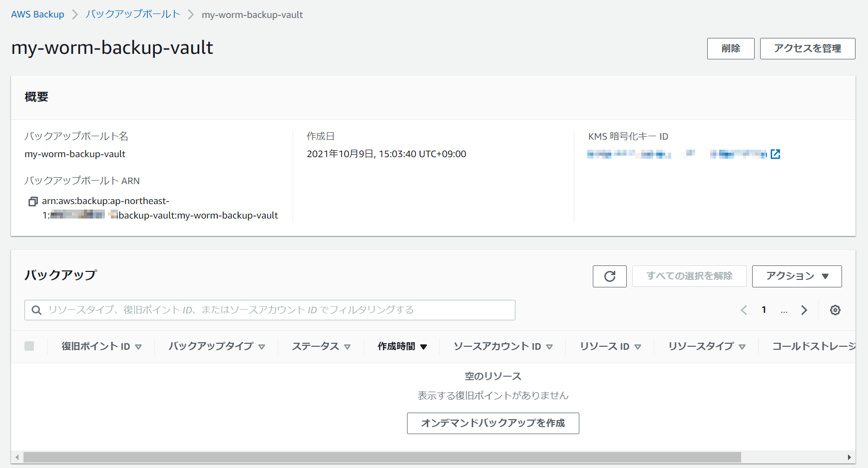Screen dimensions: 868x468
Task: Open the KMS encryption key external link
Action: click(x=775, y=154)
